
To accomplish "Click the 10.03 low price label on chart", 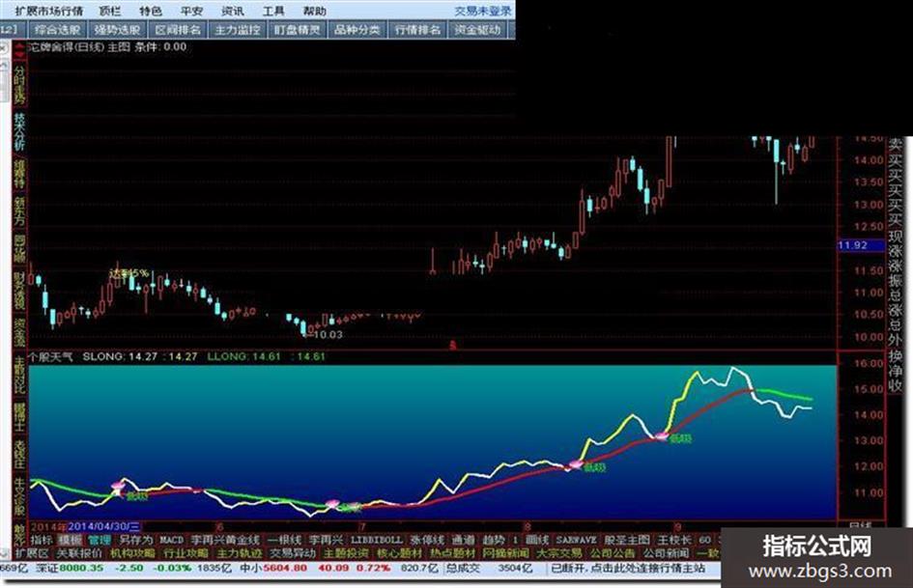I will (328, 335).
